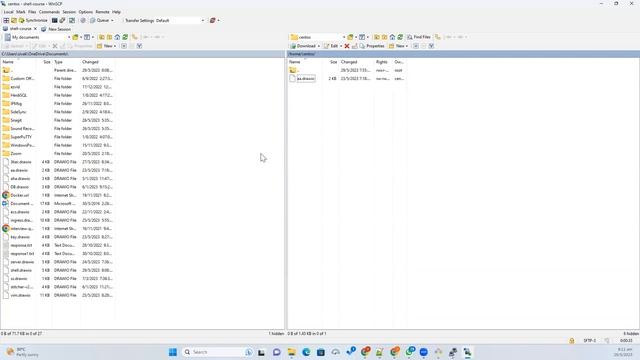Screen dimensions: 640x360
Task: Click the local panel filter icon
Action: click(x=87, y=37)
